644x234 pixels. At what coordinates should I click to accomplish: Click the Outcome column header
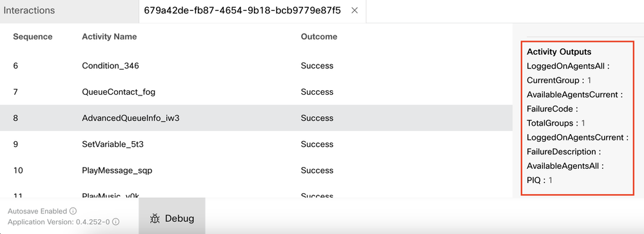pos(319,37)
